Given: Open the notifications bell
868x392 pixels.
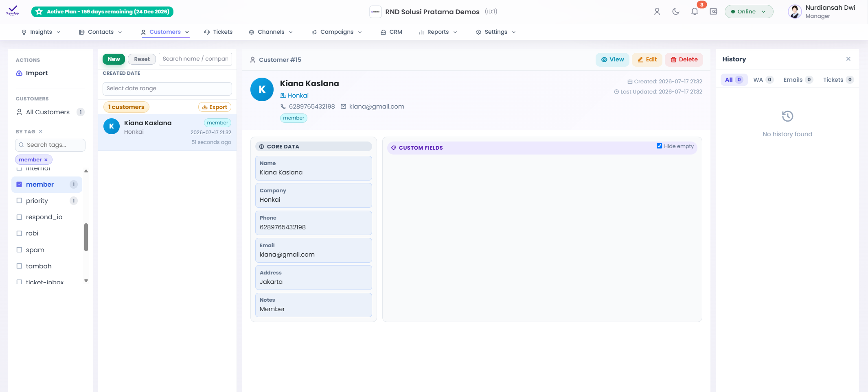Looking at the screenshot, I should 695,11.
